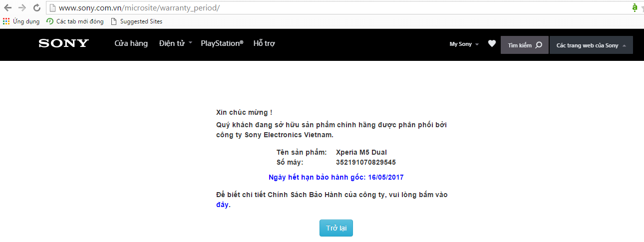
Task: Click the browser back arrow
Action: [x=7, y=8]
